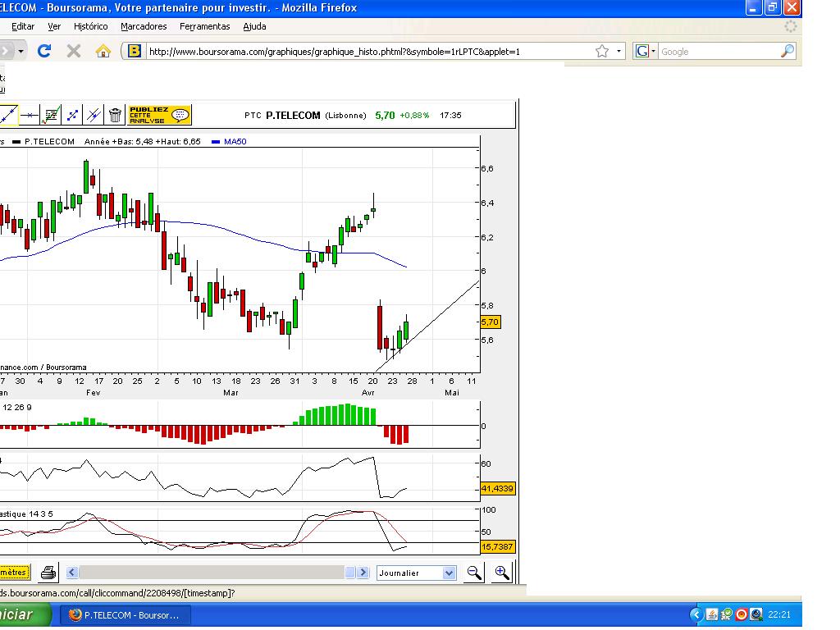840x630 pixels.
Task: Click the 41,4339 RSI value tag
Action: point(498,488)
